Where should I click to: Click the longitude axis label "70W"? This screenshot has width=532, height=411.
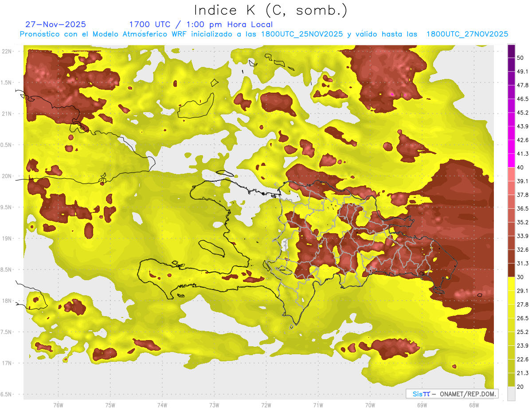point(370,405)
